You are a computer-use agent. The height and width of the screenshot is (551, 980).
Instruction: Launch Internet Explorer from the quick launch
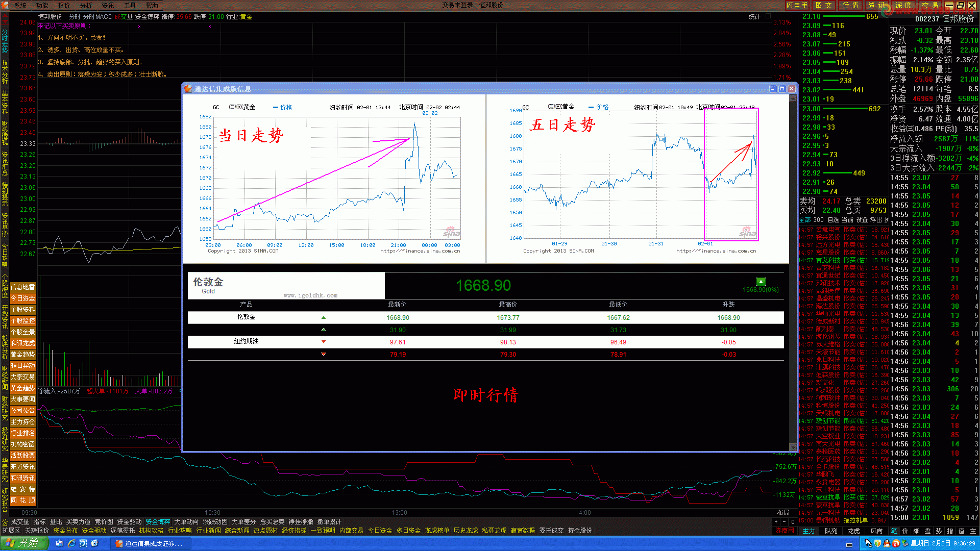pyautogui.click(x=71, y=543)
